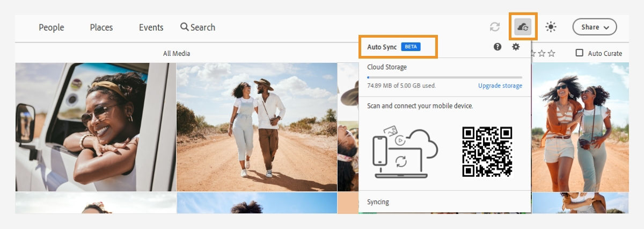Toggle the light theme sun icon
644x229 pixels.
tap(551, 27)
